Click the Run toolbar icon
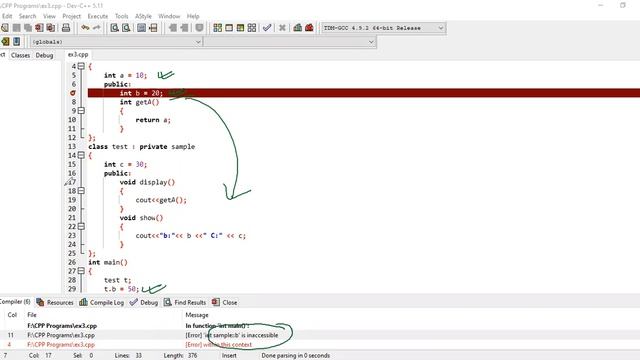Viewport: 640px width, 360px height. pyautogui.click(x=229, y=28)
